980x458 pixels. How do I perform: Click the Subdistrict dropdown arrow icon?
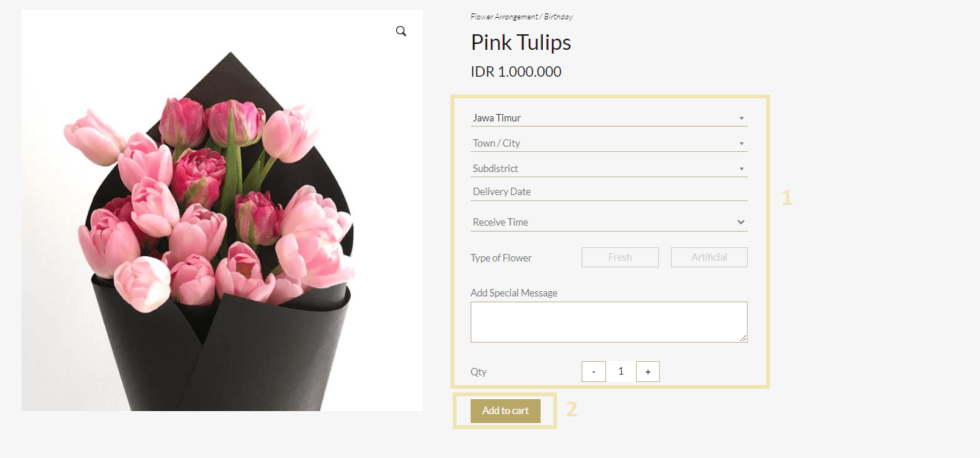[741, 169]
